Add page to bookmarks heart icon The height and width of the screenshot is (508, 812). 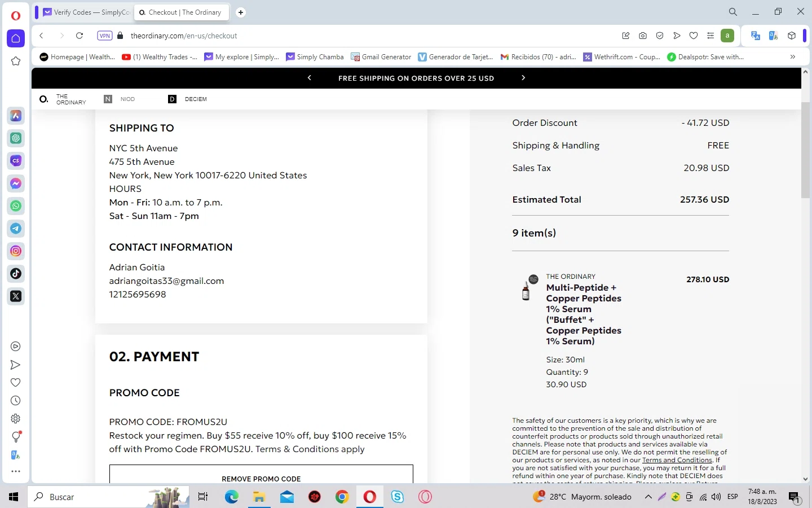point(694,36)
